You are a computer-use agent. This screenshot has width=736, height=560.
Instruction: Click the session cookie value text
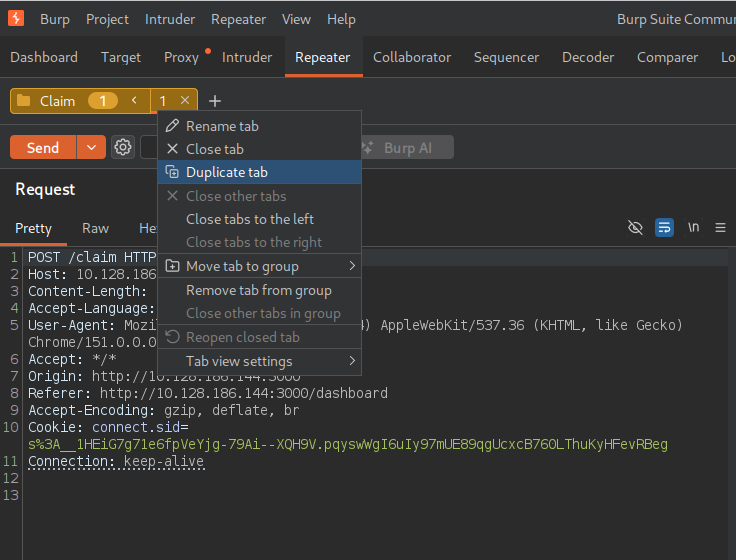click(348, 444)
